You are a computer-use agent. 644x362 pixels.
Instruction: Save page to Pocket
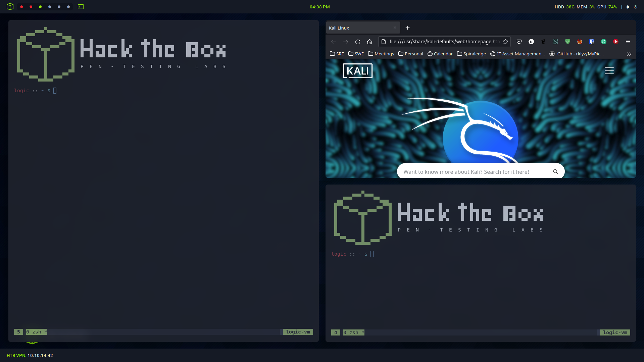point(519,42)
